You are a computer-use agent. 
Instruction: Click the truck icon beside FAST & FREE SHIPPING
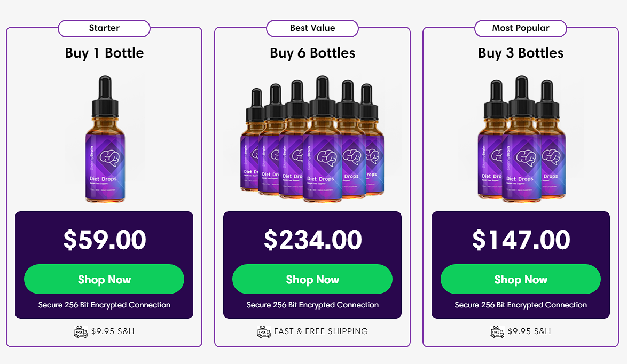point(264,331)
